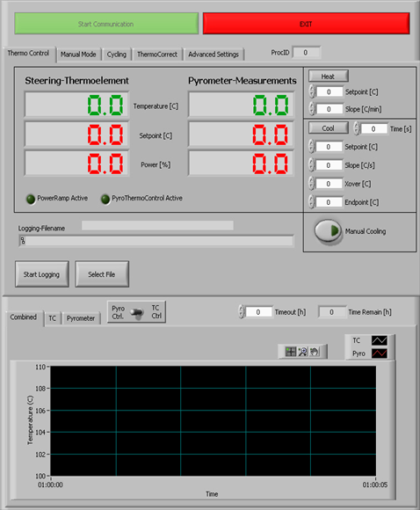Click the Slope [C/s] value field
The width and height of the screenshot is (420, 510).
[329, 165]
